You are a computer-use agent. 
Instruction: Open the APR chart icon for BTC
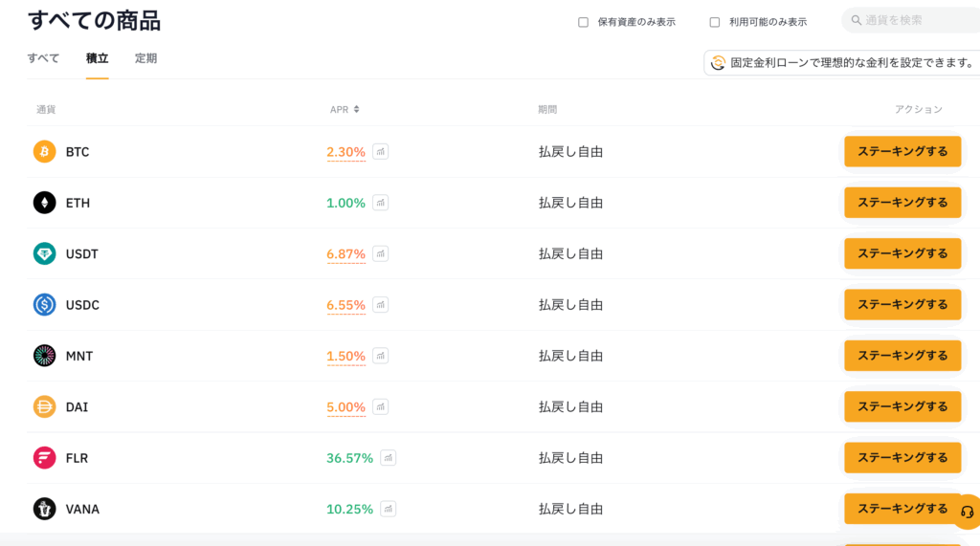point(381,152)
